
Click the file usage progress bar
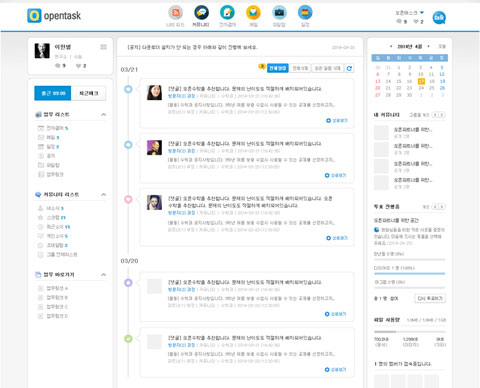pos(410,332)
